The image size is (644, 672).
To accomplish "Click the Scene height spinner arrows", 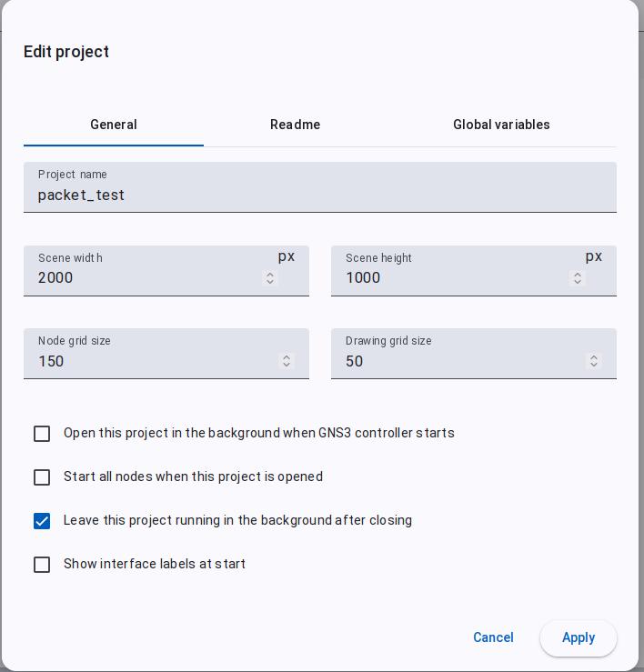I will coord(578,277).
